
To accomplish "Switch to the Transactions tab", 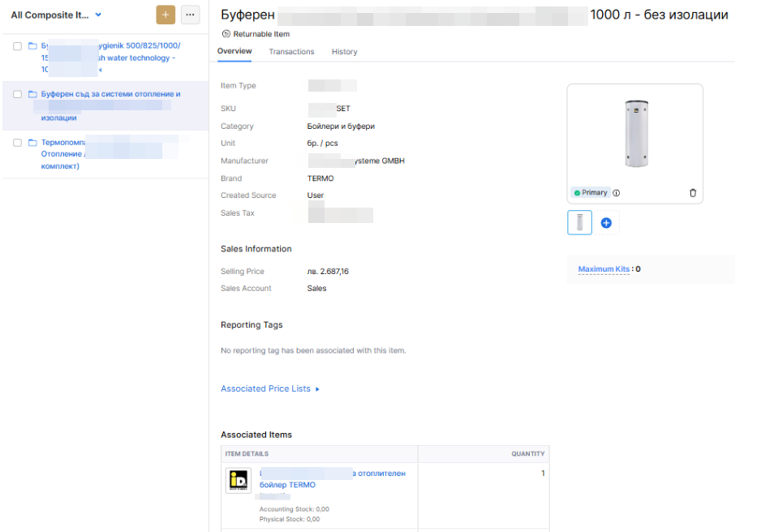I will click(291, 51).
